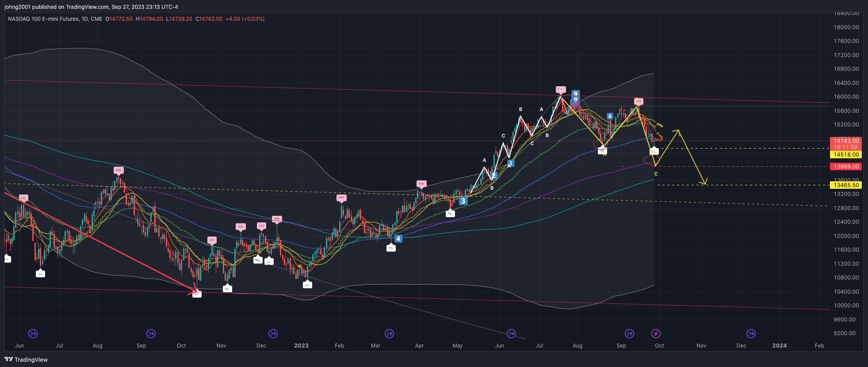Viewport: 868px width, 367px height.
Task: Click the low value L14739.25
Action: tap(180, 19)
